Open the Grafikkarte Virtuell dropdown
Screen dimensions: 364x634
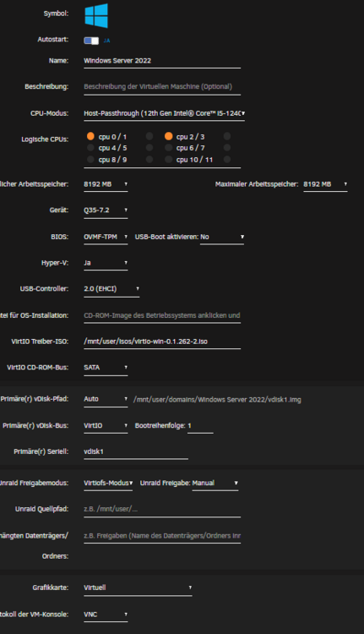[x=138, y=588]
